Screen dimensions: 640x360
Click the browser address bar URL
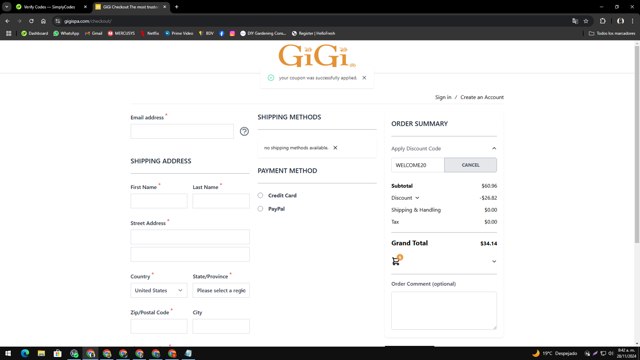(x=88, y=21)
